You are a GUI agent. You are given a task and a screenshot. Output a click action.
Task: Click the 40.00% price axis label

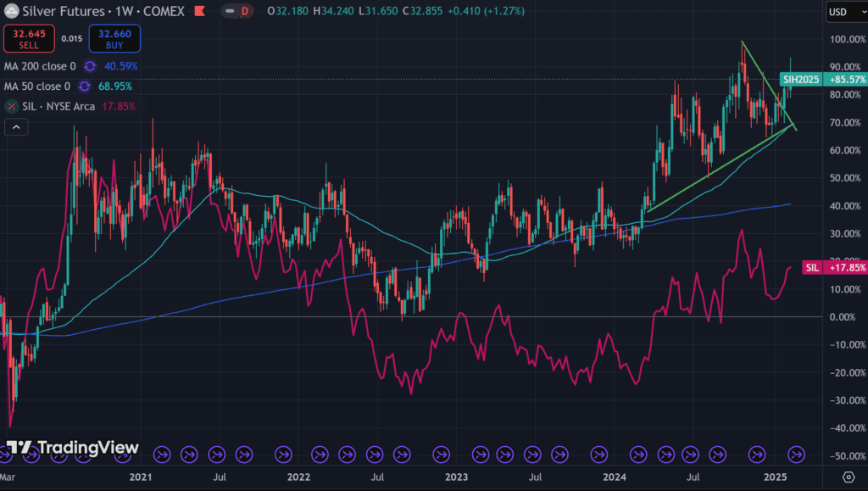845,206
